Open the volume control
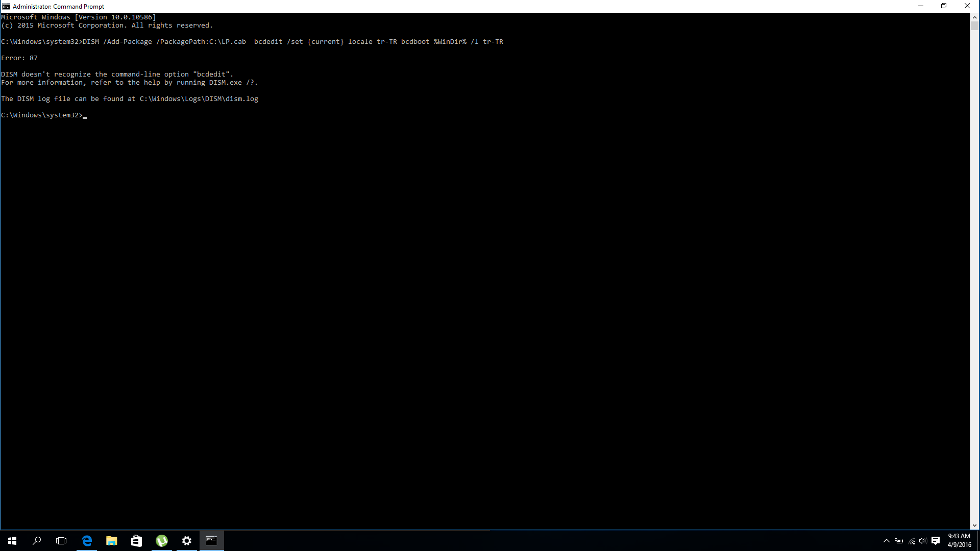This screenshot has height=551, width=980. tap(923, 541)
